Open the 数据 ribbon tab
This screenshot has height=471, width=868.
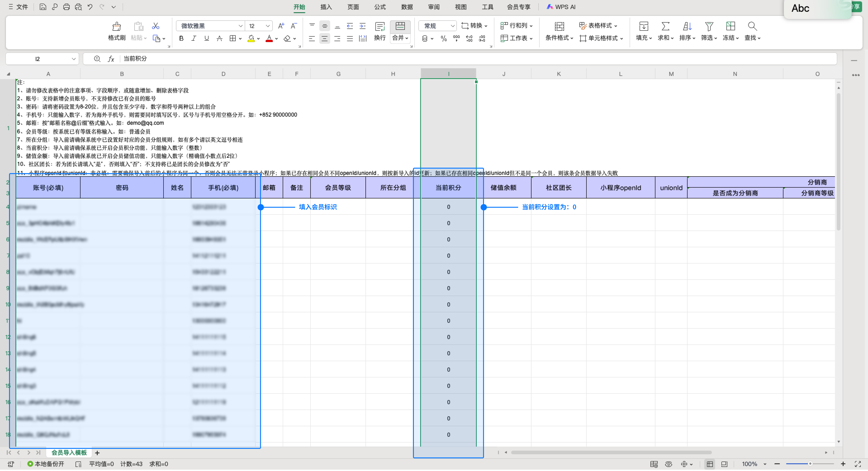[x=407, y=7]
